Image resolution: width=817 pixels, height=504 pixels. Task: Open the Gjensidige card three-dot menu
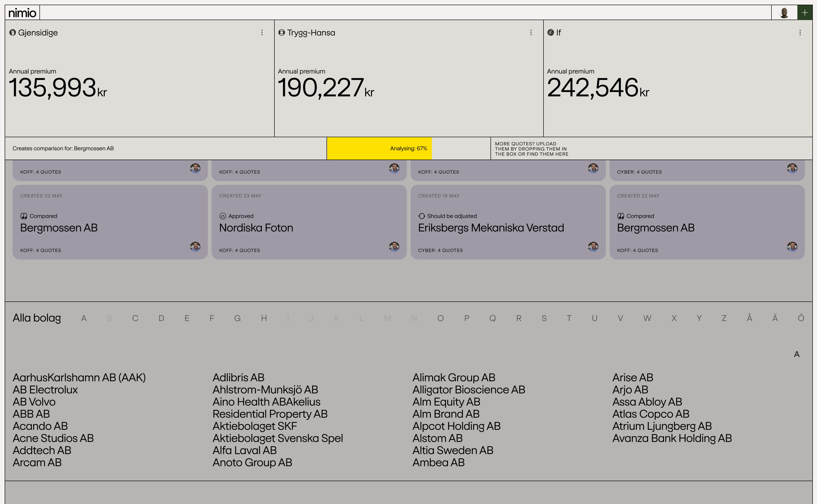262,32
